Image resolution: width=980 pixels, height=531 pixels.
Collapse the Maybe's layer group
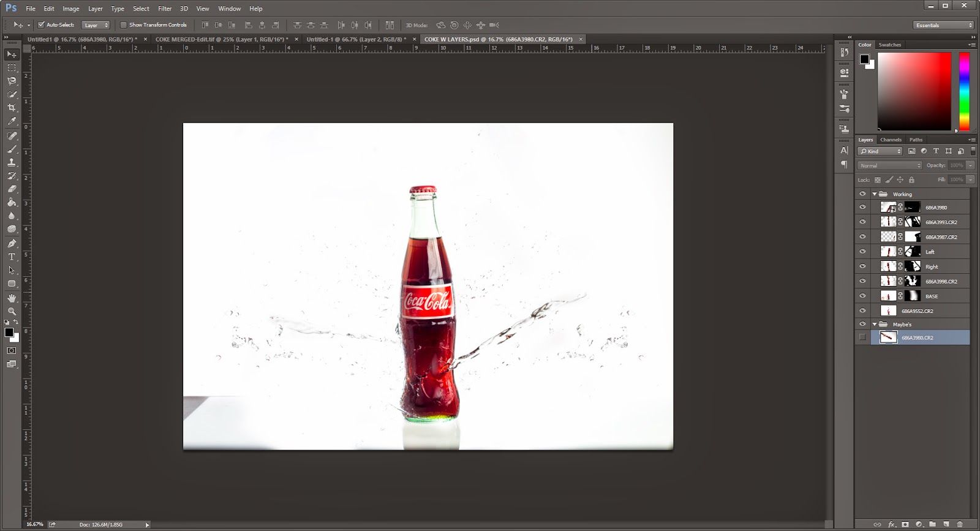click(874, 325)
